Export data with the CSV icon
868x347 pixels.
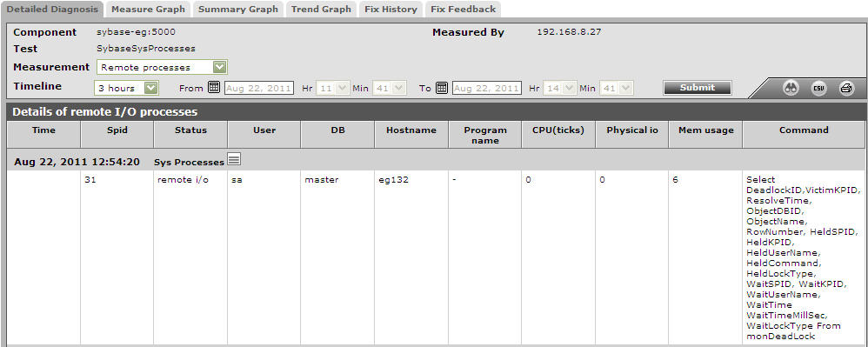pyautogui.click(x=818, y=88)
